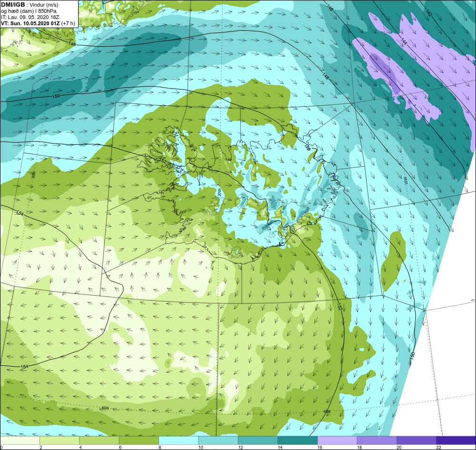Click the legend value '6'
Screen dimensions: 476x450
click(120, 447)
